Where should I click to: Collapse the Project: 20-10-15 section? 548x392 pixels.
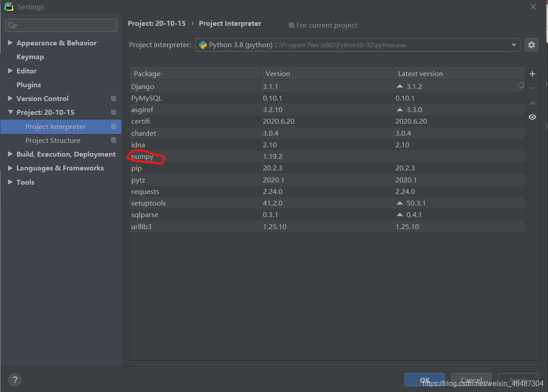(10, 113)
